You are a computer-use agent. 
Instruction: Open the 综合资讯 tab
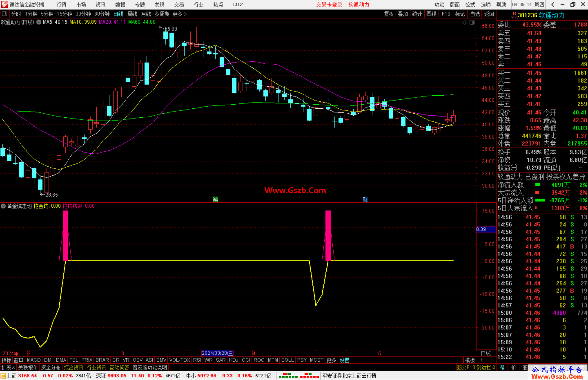(73, 367)
